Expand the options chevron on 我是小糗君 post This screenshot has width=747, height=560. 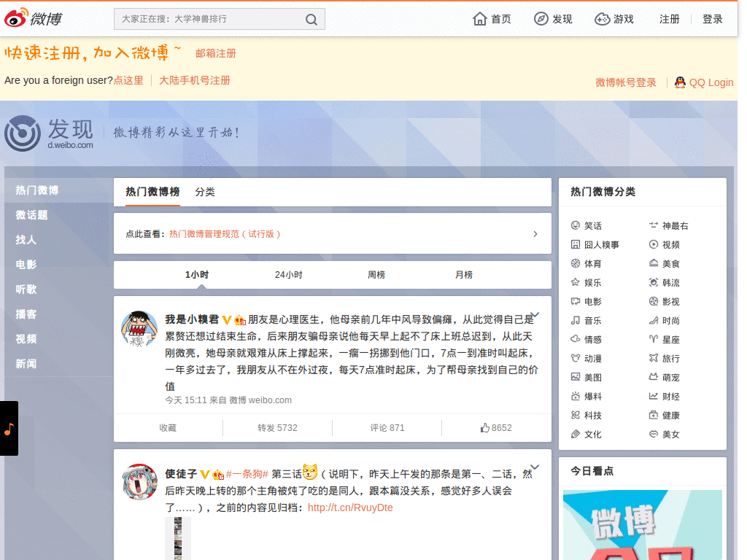535,315
